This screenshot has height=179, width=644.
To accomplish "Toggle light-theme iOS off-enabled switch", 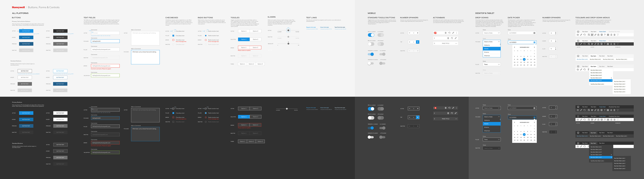I will (371, 44).
